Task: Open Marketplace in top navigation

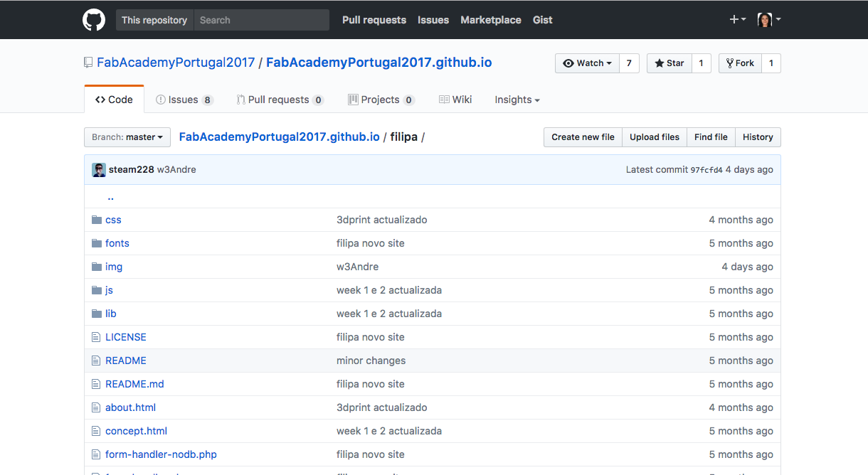Action: pos(491,20)
